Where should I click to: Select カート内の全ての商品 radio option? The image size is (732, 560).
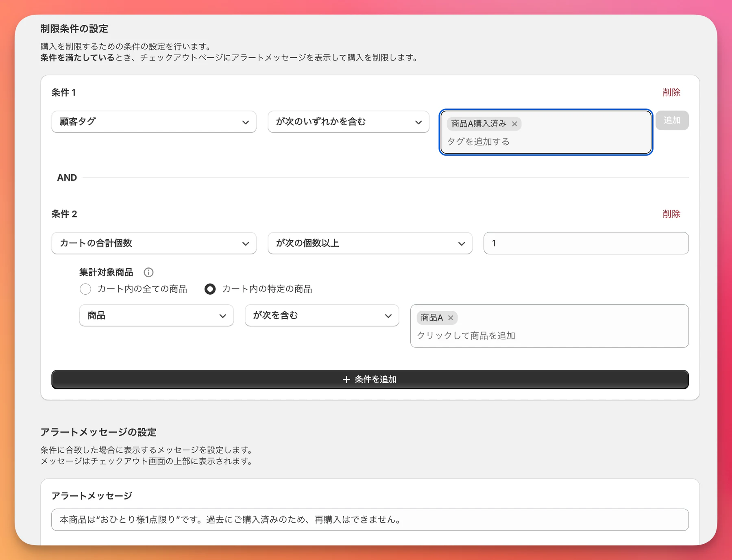[x=85, y=289]
